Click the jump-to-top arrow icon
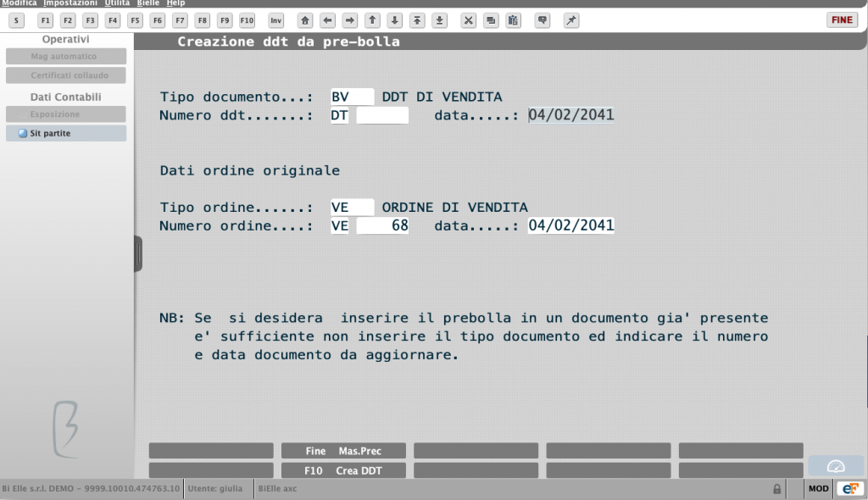 click(x=417, y=20)
